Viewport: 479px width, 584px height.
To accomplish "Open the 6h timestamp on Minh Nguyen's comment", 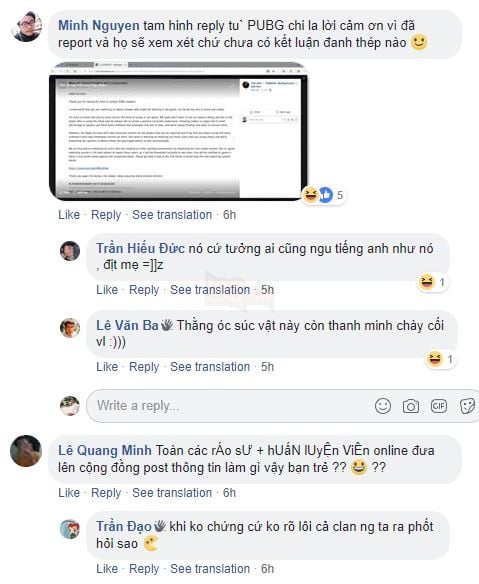I will [x=229, y=215].
